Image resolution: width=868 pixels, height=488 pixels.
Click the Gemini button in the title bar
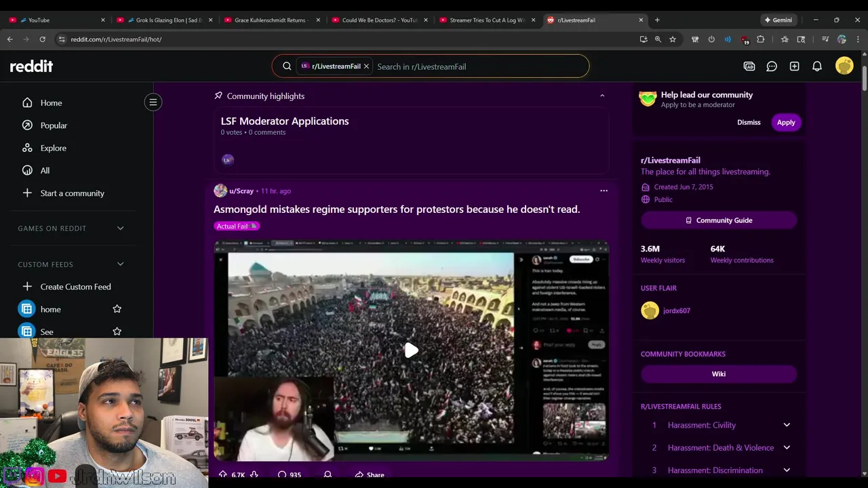tap(778, 20)
